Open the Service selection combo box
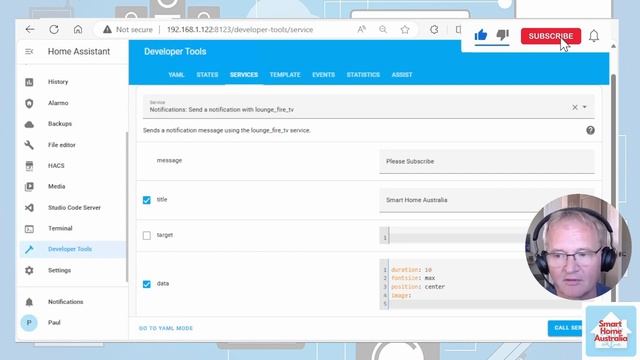Screen dimensions: 640x360 [x=369, y=107]
